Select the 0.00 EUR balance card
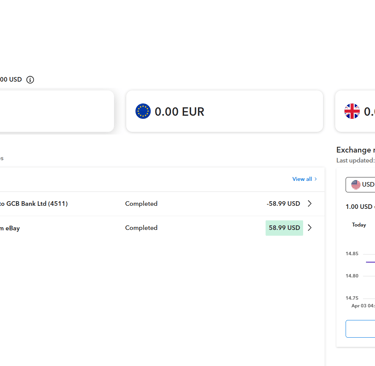This screenshot has height=366, width=375. [224, 111]
